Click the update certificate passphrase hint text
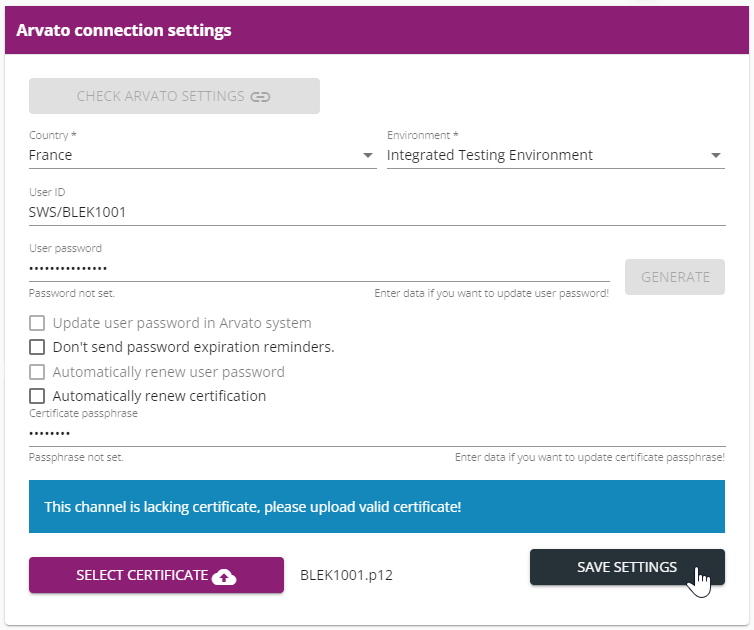 click(x=590, y=457)
